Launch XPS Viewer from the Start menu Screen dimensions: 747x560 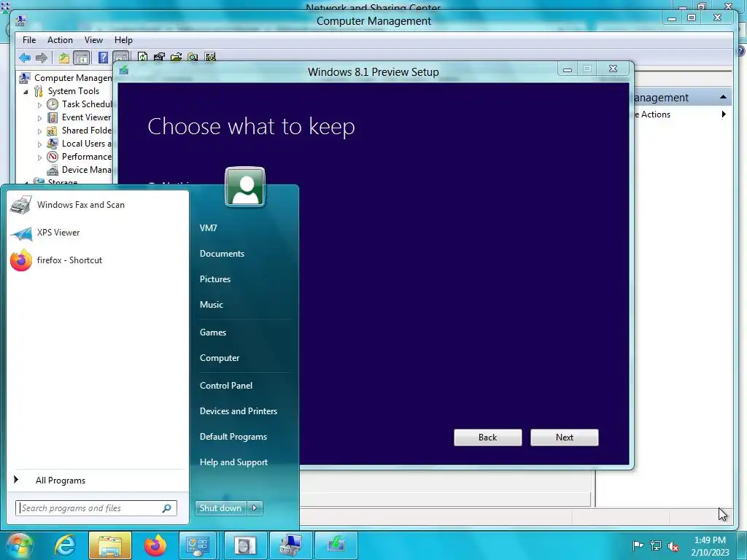click(x=98, y=233)
